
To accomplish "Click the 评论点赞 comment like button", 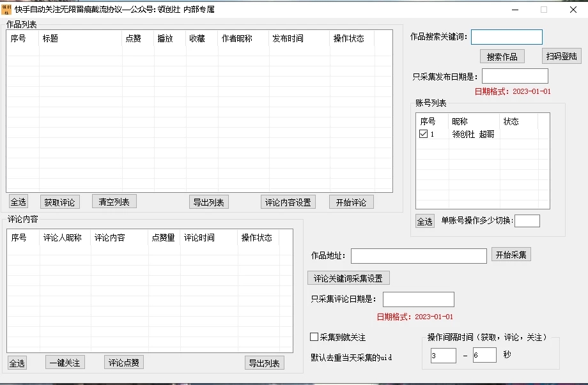I will [125, 362].
